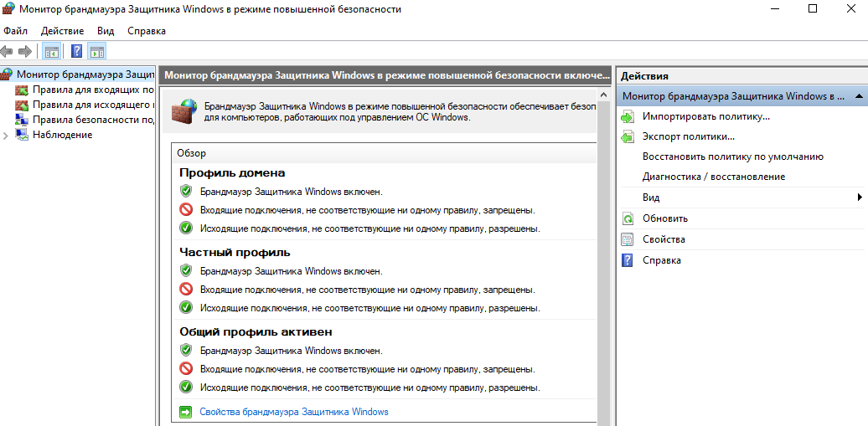Expand the 'Наблюдение' tree node arrow

(7, 136)
